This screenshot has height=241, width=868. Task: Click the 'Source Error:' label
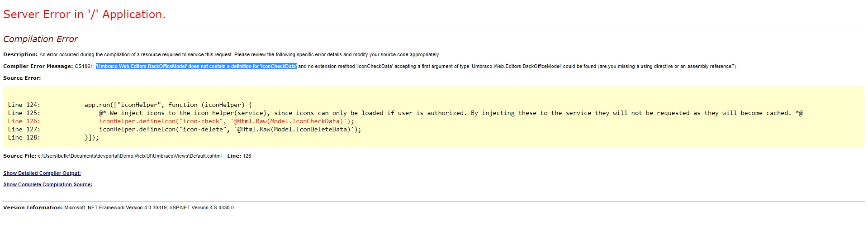pyautogui.click(x=22, y=78)
